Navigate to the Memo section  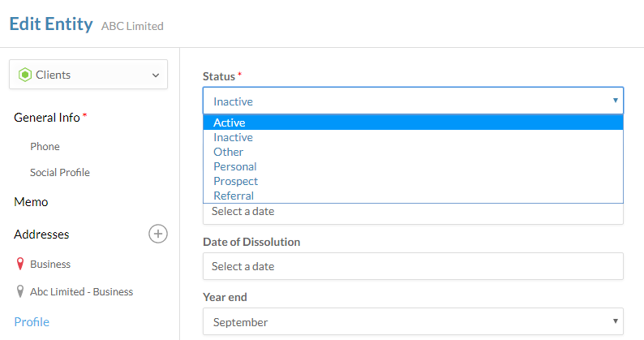click(x=31, y=202)
